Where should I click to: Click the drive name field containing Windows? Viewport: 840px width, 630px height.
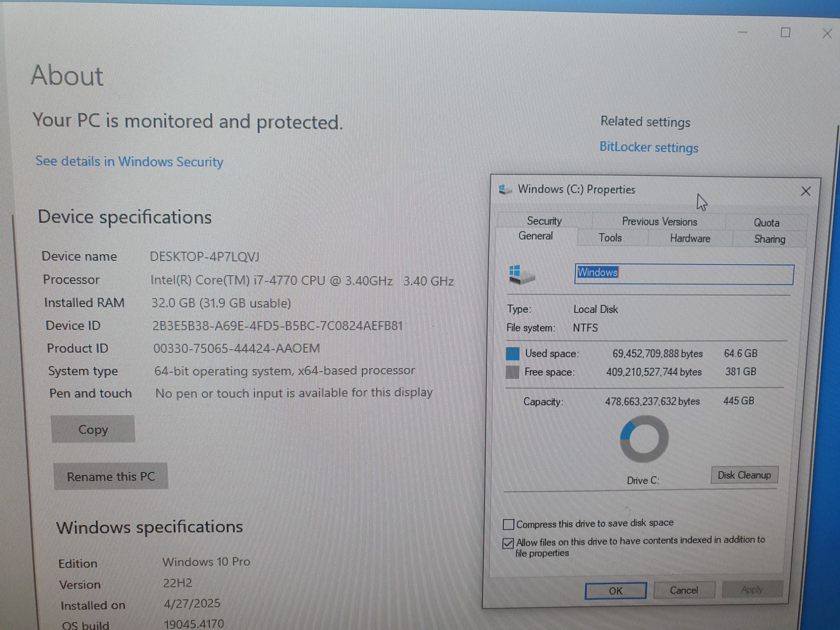click(684, 275)
